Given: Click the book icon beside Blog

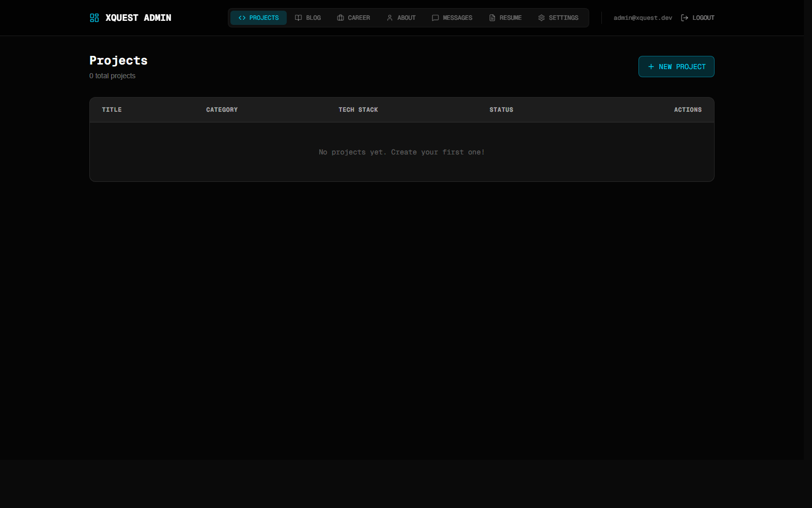Looking at the screenshot, I should tap(298, 18).
